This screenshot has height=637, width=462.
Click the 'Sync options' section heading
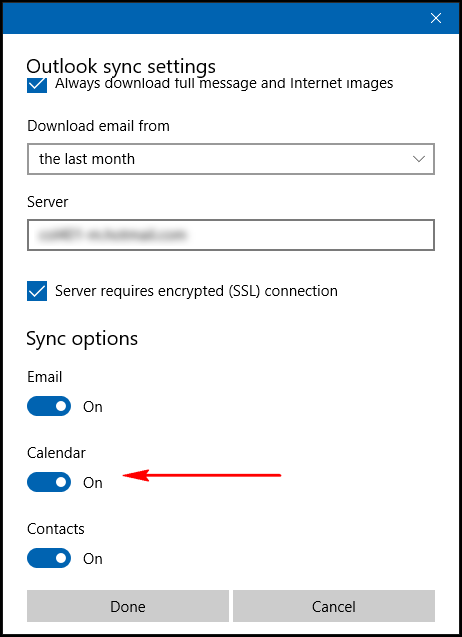[82, 339]
